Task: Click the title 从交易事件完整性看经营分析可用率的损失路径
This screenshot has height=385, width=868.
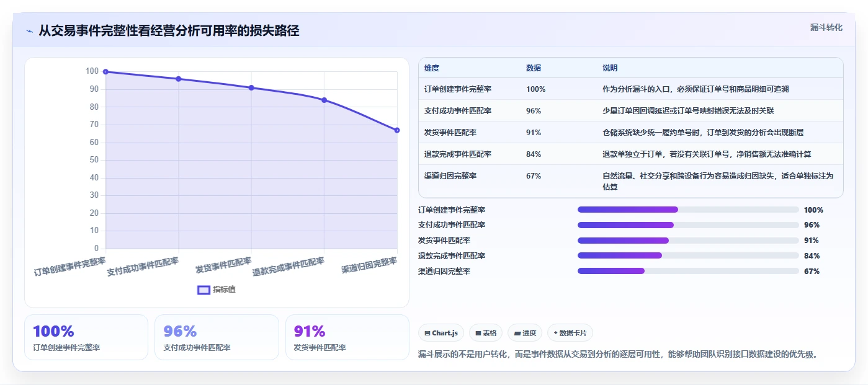Action: point(169,31)
